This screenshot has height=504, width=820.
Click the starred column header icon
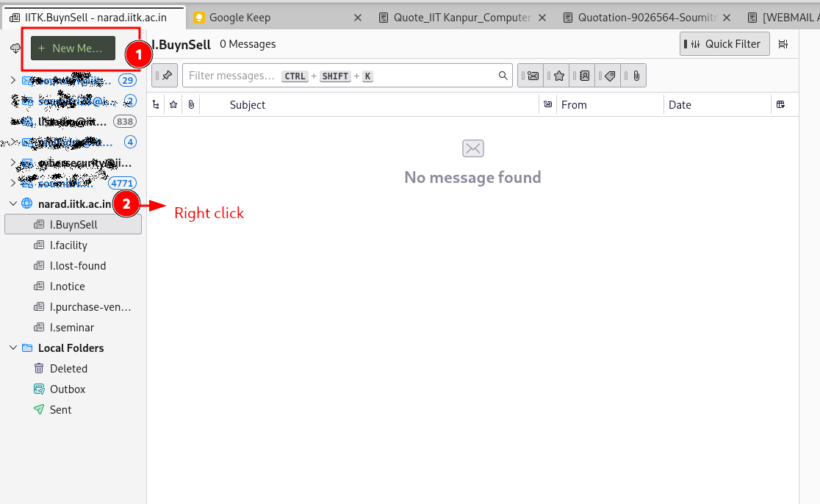pyautogui.click(x=173, y=105)
